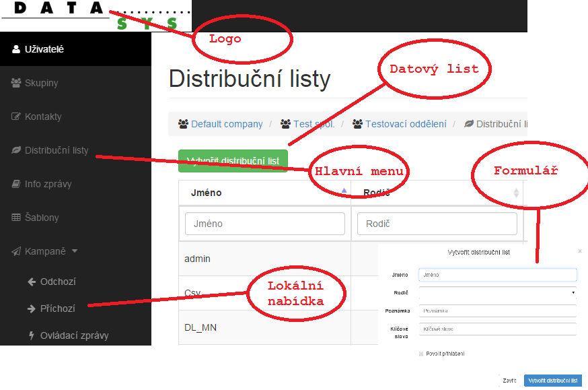Viewport: 588px width, 390px height.
Task: Focus the Jméno filter field in table
Action: tap(264, 224)
